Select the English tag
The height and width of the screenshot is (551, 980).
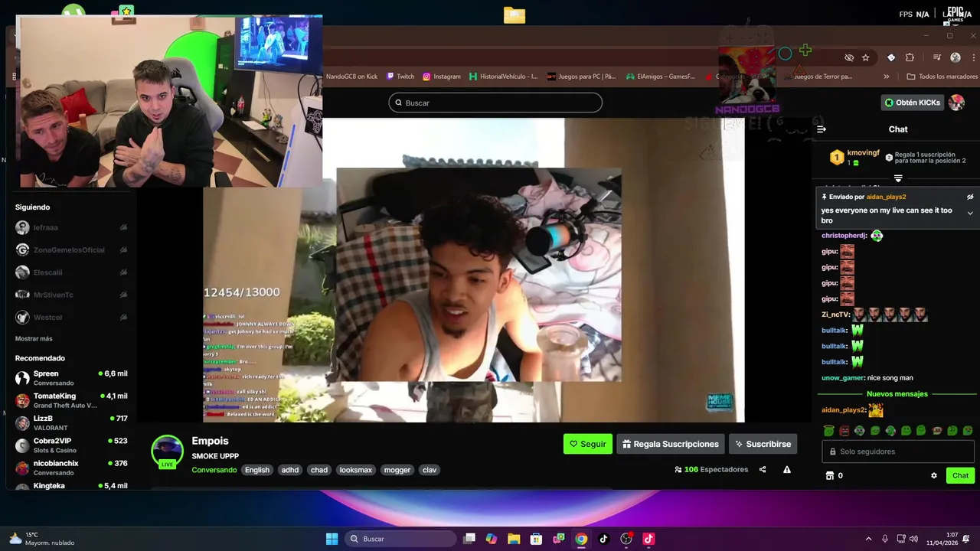(x=257, y=470)
